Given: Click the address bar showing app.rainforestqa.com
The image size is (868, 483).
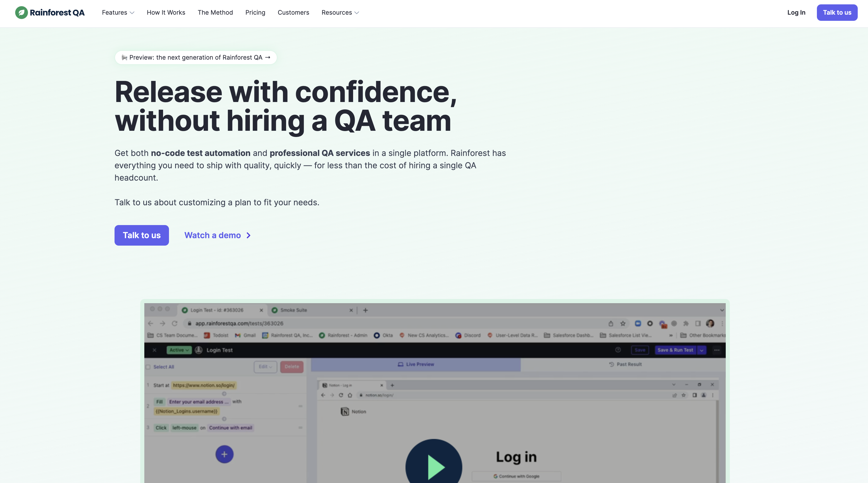Looking at the screenshot, I should [239, 323].
